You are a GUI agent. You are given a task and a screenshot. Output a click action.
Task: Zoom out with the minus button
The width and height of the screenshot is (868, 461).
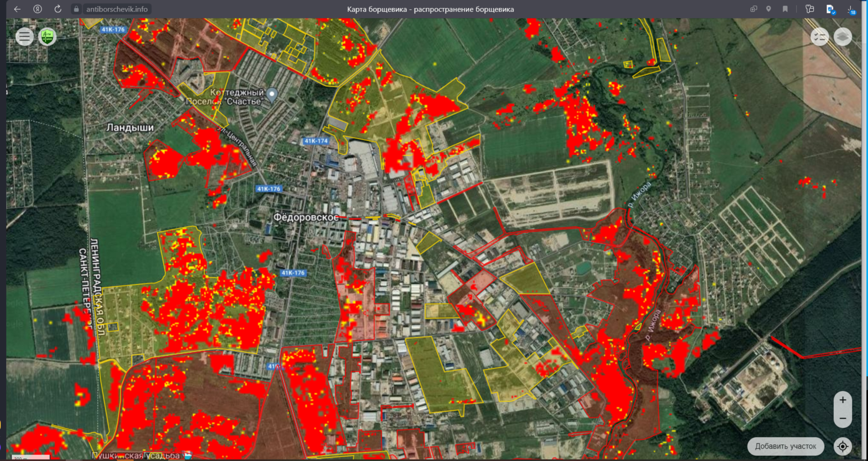click(x=843, y=419)
